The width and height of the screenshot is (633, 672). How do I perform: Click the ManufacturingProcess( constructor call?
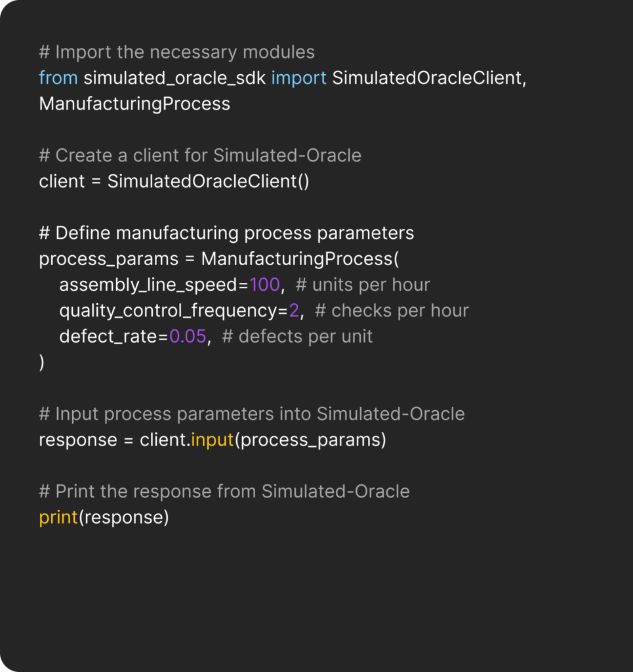(x=300, y=259)
